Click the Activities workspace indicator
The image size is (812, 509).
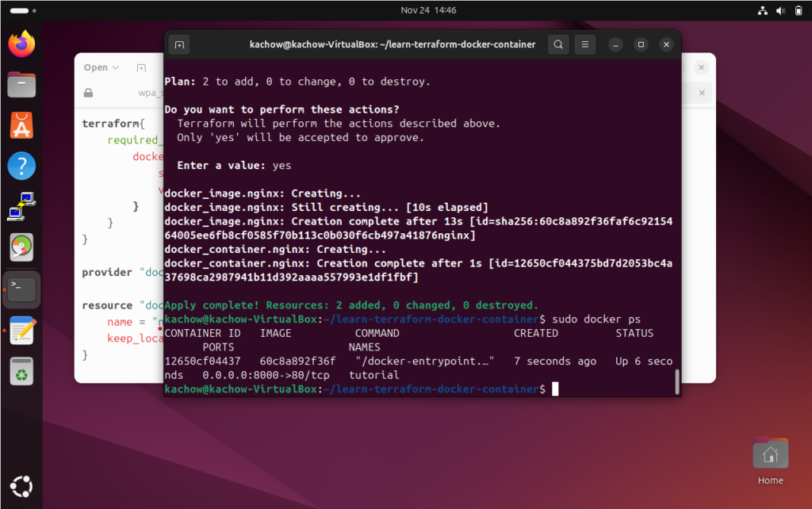pos(23,10)
